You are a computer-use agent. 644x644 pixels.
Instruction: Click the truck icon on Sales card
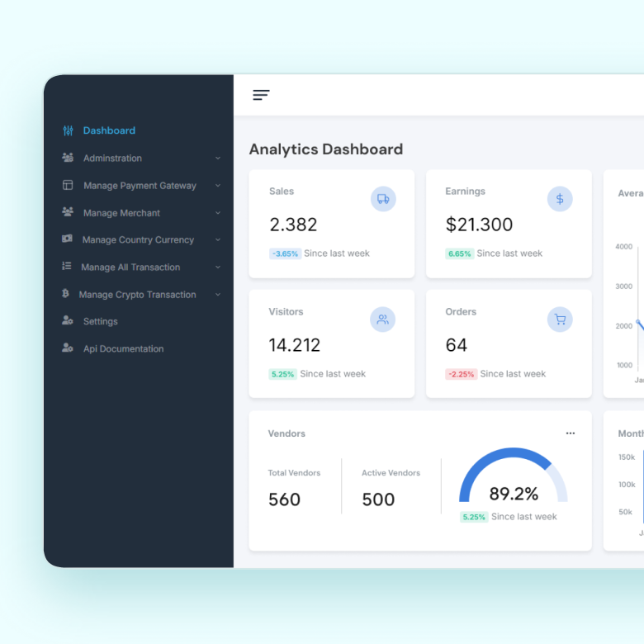tap(383, 199)
